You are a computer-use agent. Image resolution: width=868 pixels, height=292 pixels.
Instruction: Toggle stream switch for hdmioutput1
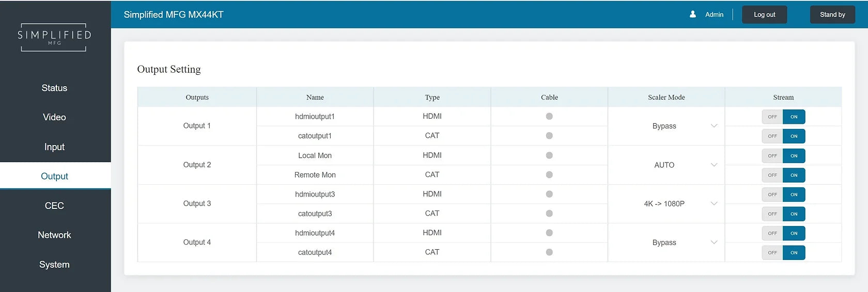pyautogui.click(x=783, y=117)
